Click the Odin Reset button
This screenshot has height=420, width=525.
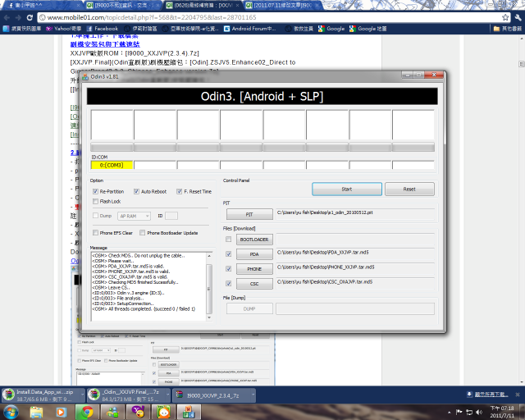pyautogui.click(x=409, y=189)
